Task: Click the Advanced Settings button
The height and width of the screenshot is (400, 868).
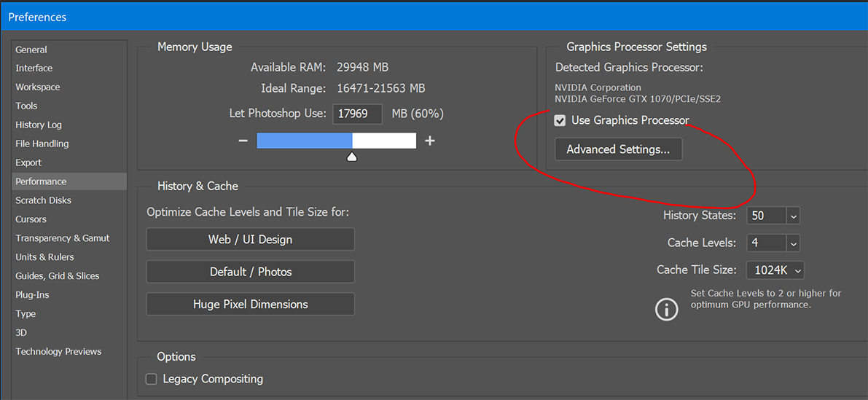Action: point(618,149)
